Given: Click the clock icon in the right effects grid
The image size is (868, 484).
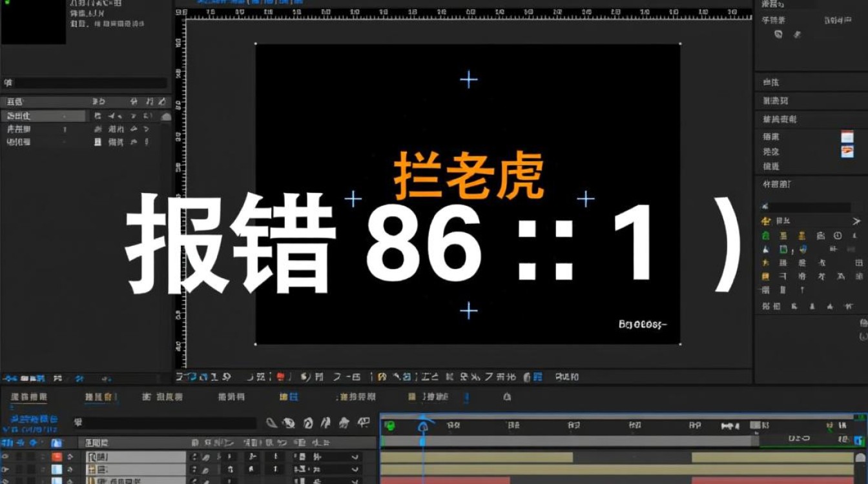Looking at the screenshot, I should (x=838, y=236).
